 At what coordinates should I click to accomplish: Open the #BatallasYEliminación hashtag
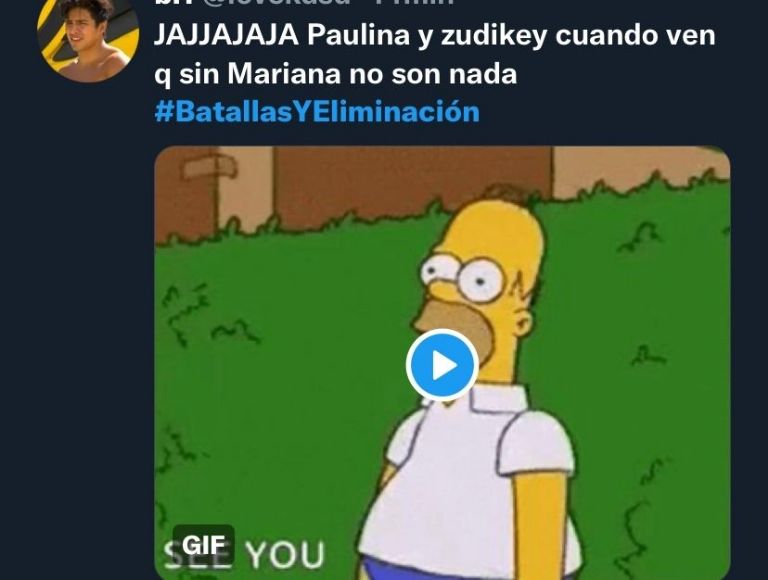317,112
